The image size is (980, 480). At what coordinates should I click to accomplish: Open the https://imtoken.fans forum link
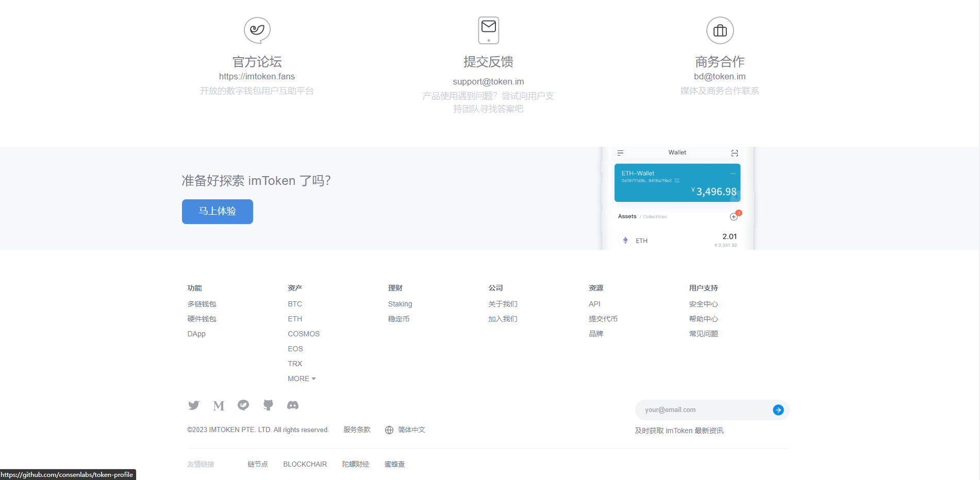tap(257, 77)
